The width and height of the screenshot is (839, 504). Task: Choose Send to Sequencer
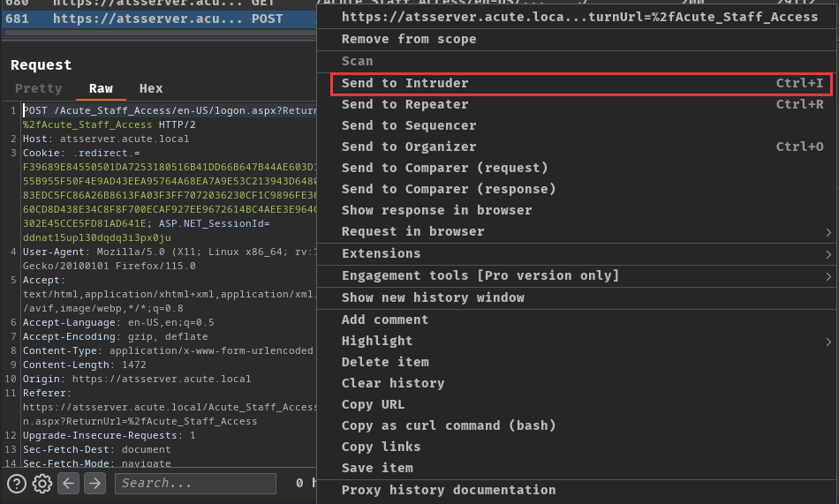[578, 125]
